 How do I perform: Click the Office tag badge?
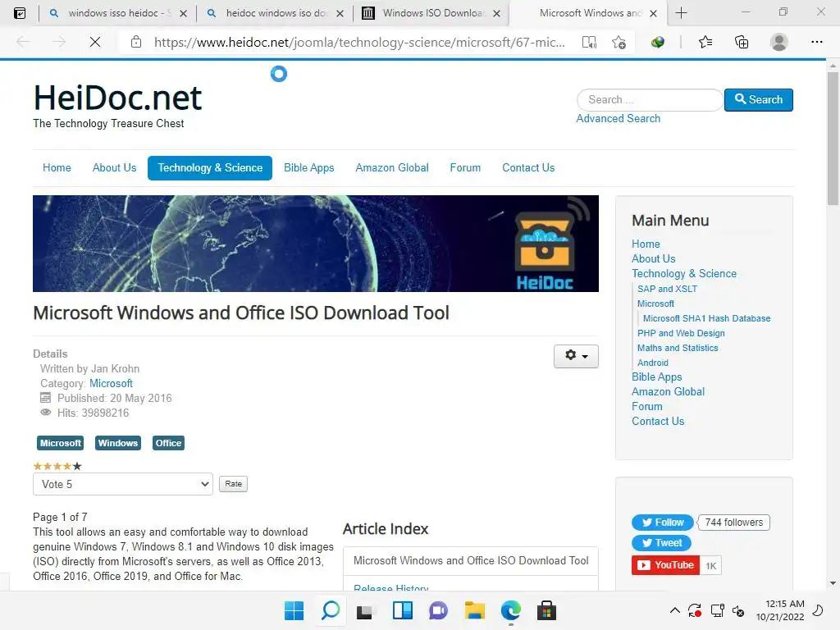(x=168, y=443)
